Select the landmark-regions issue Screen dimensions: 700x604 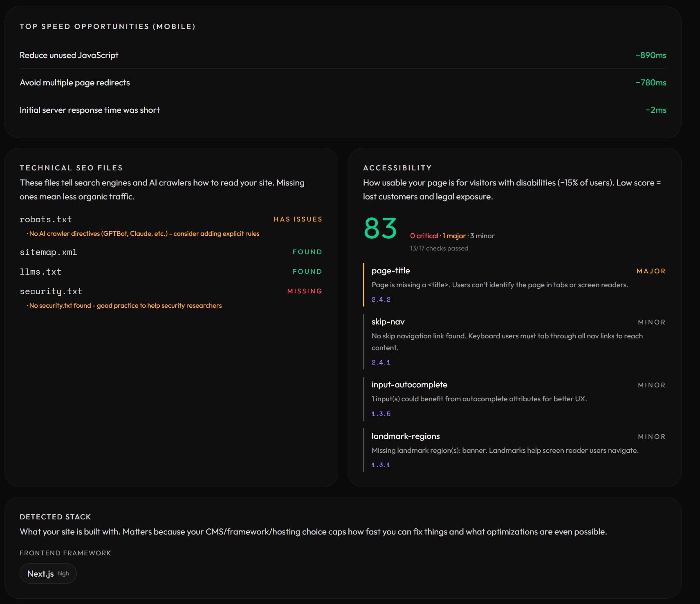[x=406, y=436]
